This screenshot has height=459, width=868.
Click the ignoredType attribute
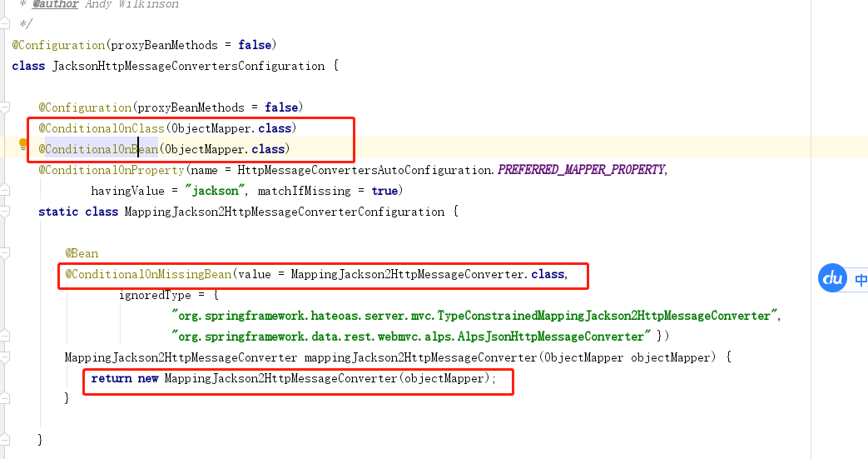pos(155,295)
